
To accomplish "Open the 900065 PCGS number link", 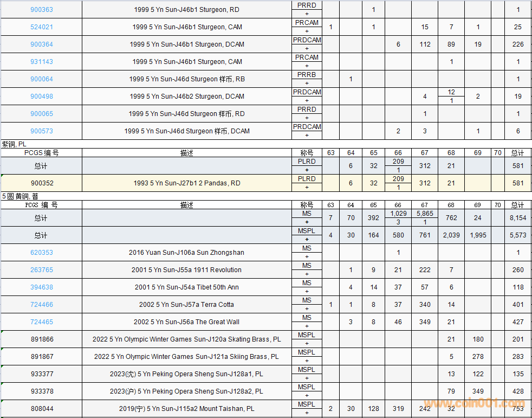I will [42, 114].
